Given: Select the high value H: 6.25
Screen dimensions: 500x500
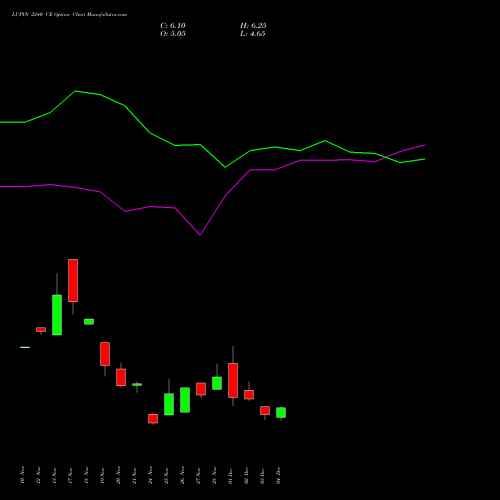Looking at the screenshot, I should (253, 26).
